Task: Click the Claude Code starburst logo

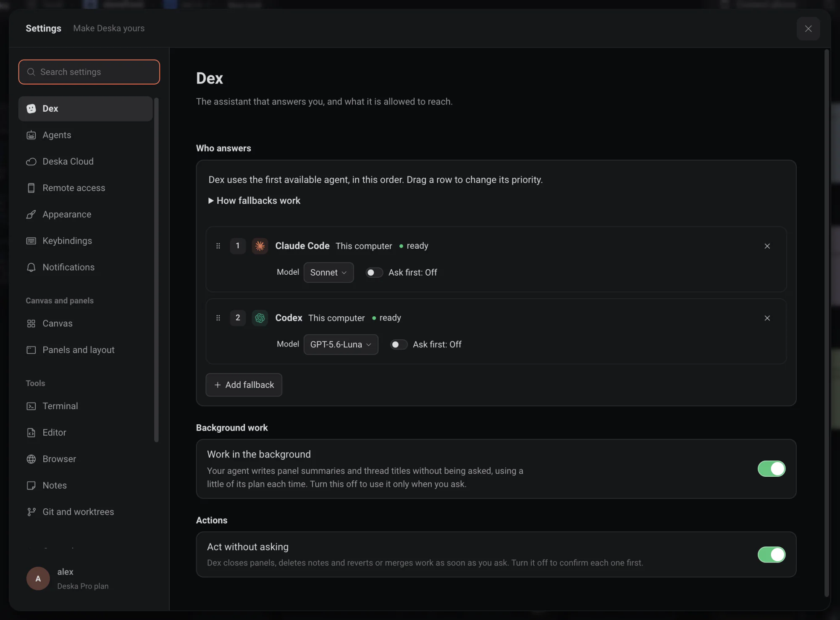Action: [x=260, y=246]
